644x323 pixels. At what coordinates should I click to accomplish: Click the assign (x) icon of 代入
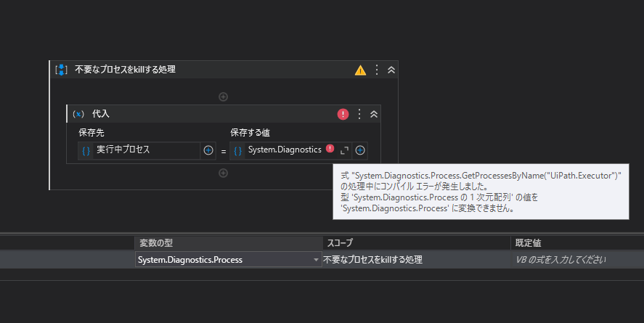(78, 114)
